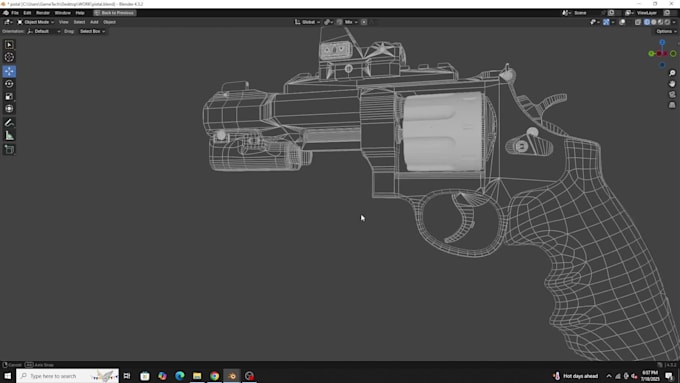Select material preview viewport shading
This screenshot has width=680, height=383.
660,22
